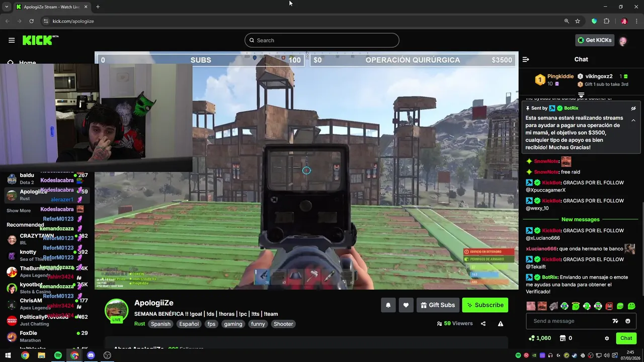Open a new browser tab with plus button
This screenshot has width=644, height=362.
point(98,7)
